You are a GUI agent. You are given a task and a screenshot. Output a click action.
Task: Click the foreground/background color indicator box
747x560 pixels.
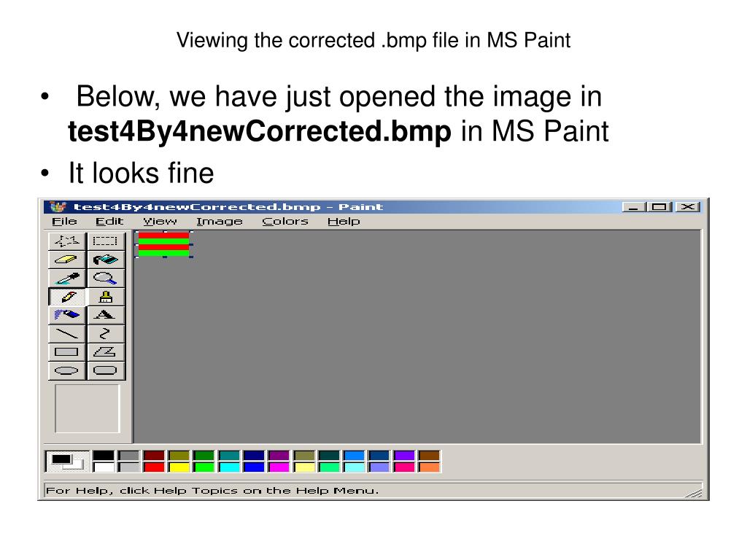coord(67,462)
